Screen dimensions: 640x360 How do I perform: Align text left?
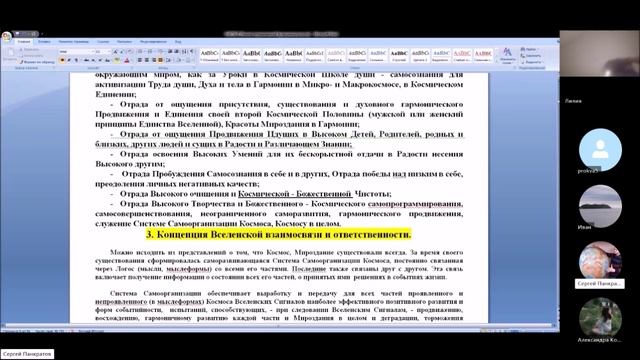coord(140,60)
